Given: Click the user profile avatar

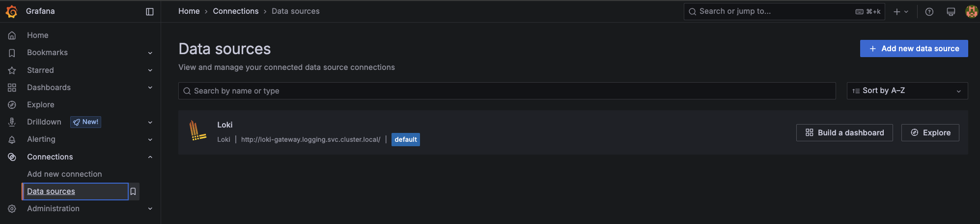Looking at the screenshot, I should pyautogui.click(x=971, y=12).
